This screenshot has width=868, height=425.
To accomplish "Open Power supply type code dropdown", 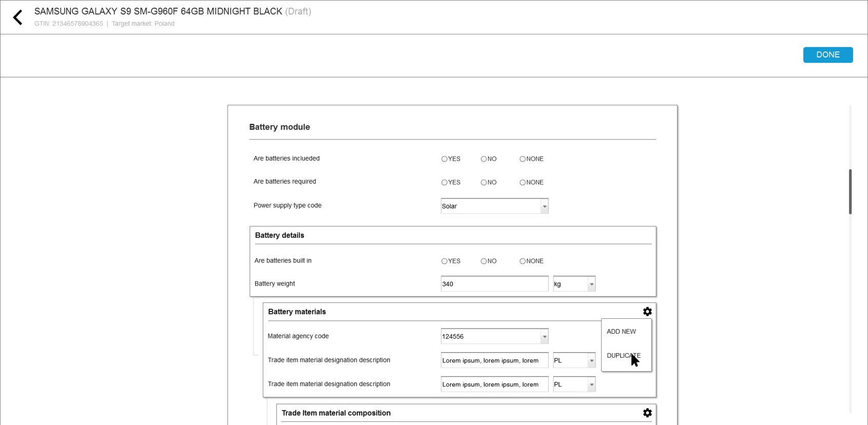I will [544, 206].
